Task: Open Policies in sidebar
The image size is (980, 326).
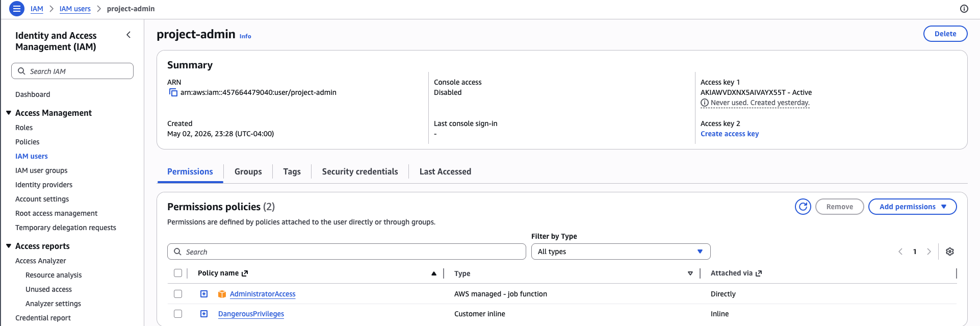Action: click(28, 142)
